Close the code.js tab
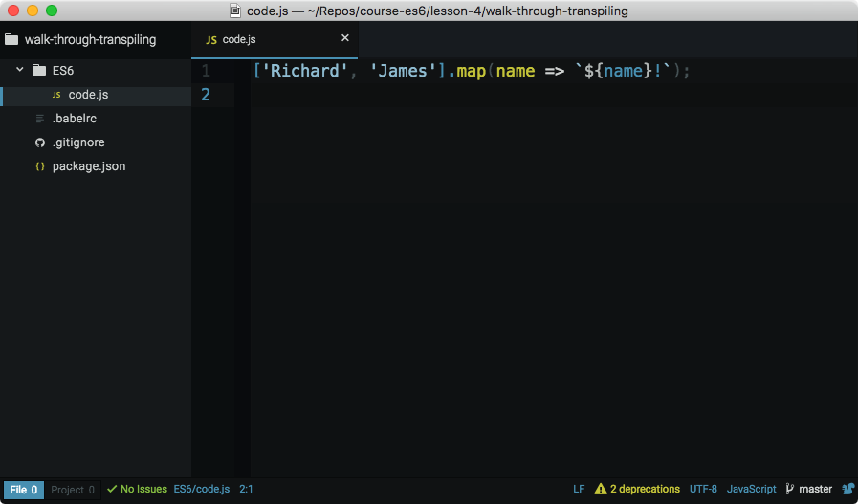Image resolution: width=858 pixels, height=504 pixels. pos(345,38)
